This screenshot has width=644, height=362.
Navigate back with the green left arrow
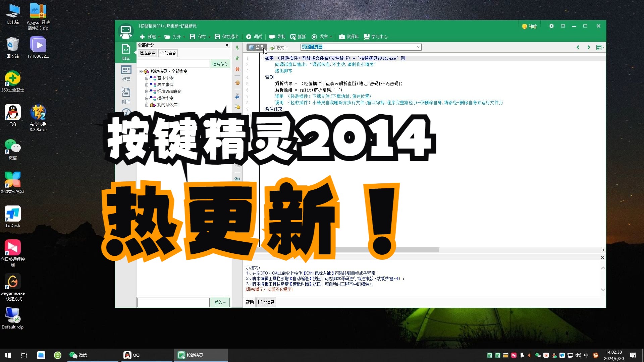[578, 47]
